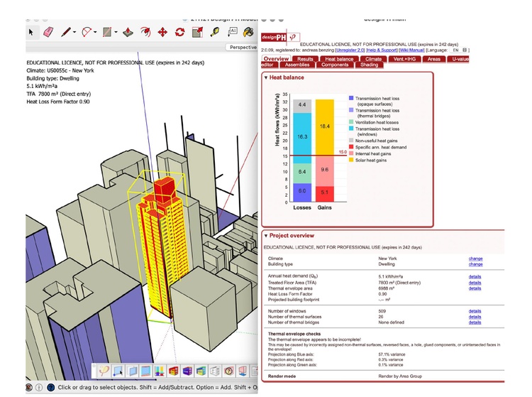Open dropdown arrow next to Rectangle tool
The height and width of the screenshot is (397, 532).
coord(116,33)
